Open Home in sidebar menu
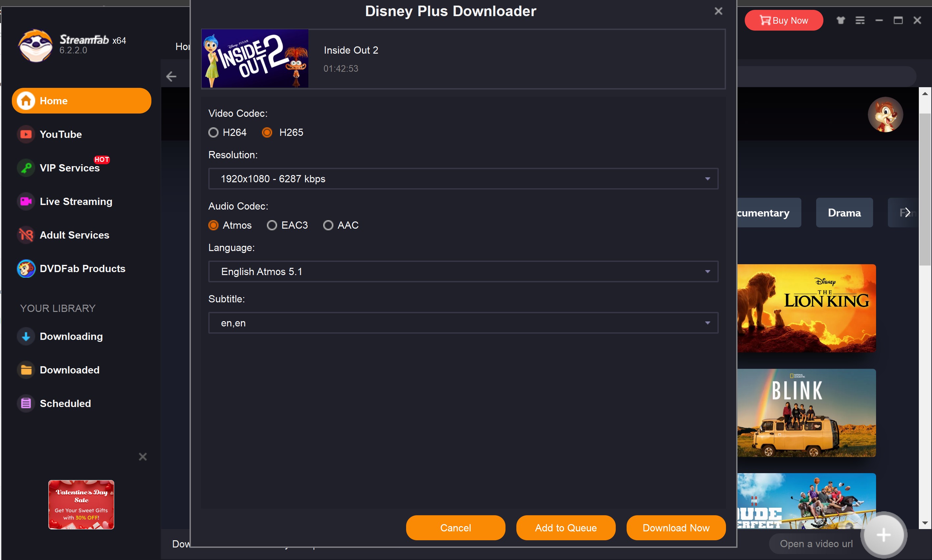The width and height of the screenshot is (932, 560). (x=82, y=101)
